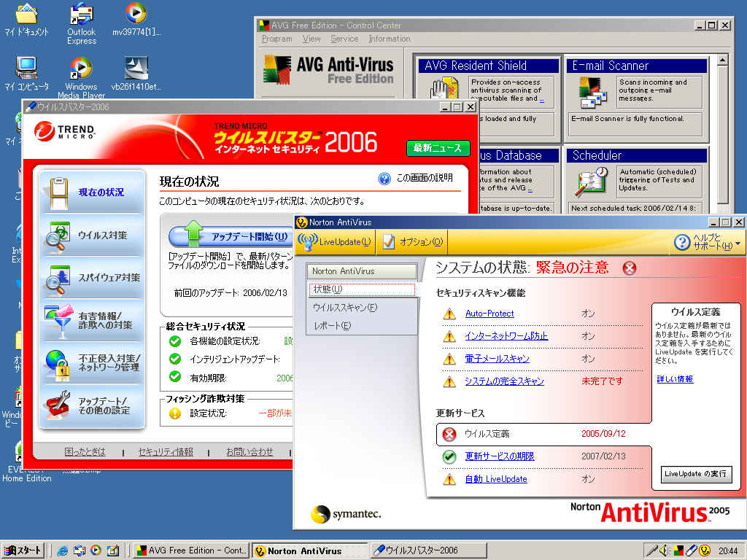The width and height of the screenshot is (747, 560).
Task: Open 電子メールスキャン link
Action: 497,359
